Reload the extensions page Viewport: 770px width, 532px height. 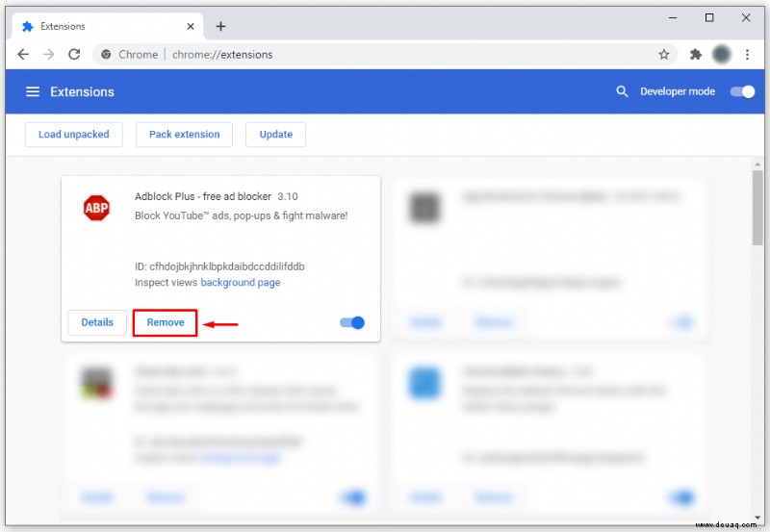pyautogui.click(x=74, y=54)
